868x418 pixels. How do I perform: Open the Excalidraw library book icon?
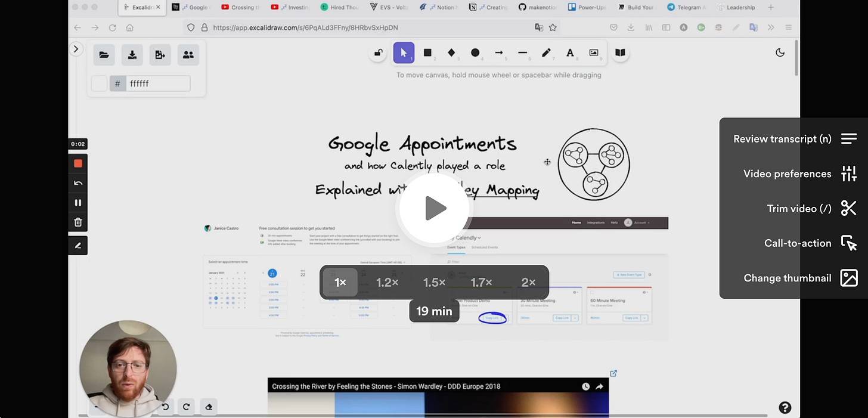620,53
